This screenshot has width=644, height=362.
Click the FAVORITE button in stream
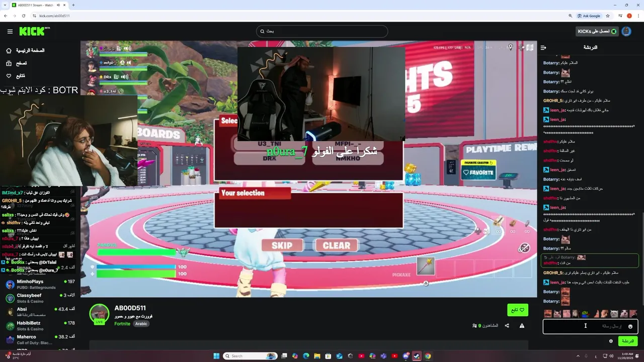[478, 172]
